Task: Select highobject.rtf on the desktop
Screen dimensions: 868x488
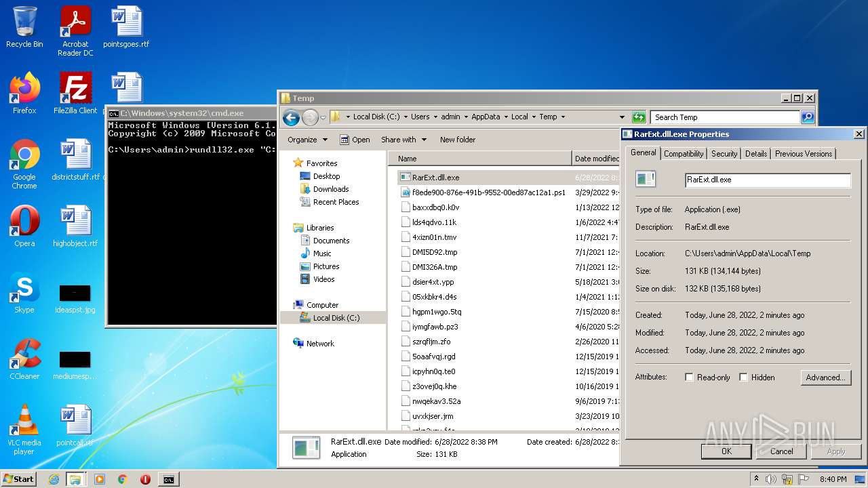Action: click(75, 226)
